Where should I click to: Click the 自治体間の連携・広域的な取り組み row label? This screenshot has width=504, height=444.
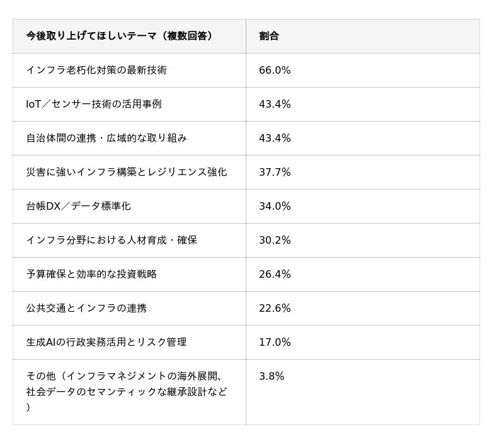coord(106,138)
